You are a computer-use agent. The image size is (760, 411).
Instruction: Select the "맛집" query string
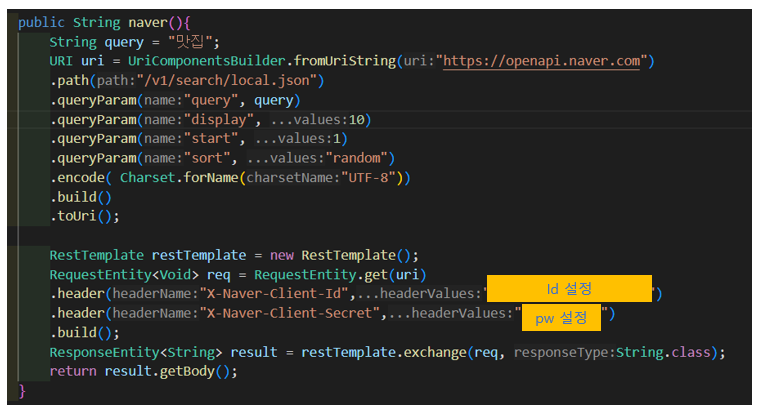(x=190, y=42)
